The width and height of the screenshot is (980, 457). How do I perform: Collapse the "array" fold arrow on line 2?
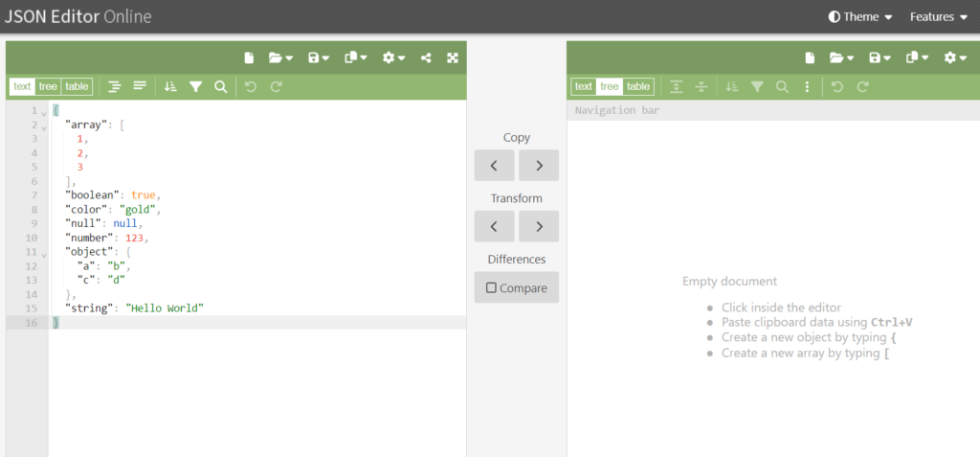click(44, 126)
